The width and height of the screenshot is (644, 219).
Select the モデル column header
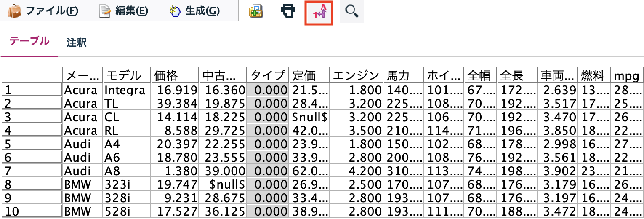[x=127, y=75]
